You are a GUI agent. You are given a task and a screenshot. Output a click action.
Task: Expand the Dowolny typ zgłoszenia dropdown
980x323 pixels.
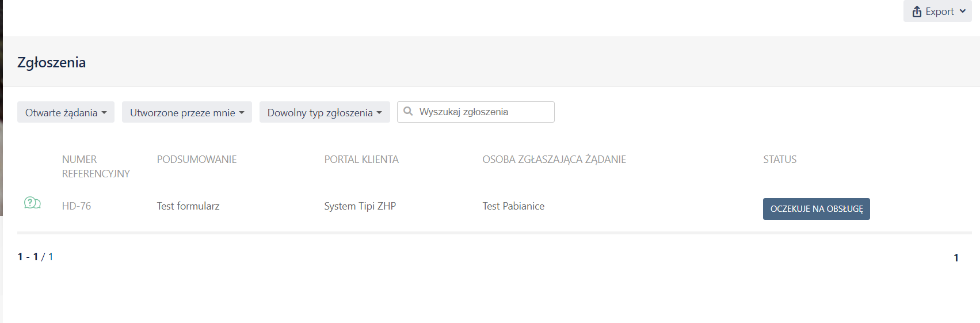[x=325, y=112]
